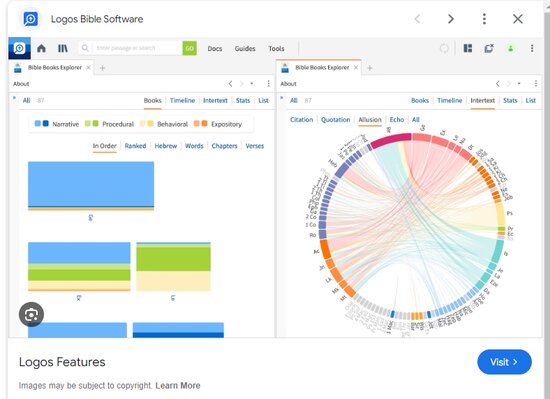The image size is (550, 399).
Task: Click the Ps segment on chord diagram
Action: click(x=501, y=214)
